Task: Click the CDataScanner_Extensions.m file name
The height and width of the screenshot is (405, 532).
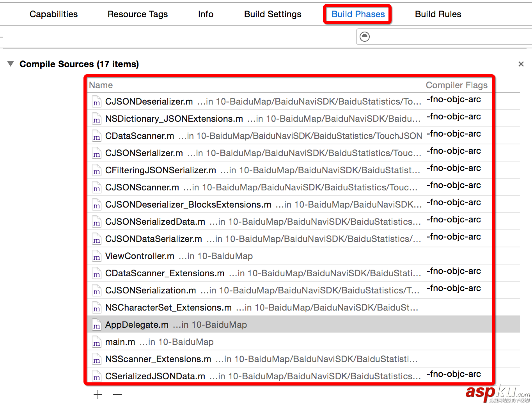Action: (x=165, y=273)
